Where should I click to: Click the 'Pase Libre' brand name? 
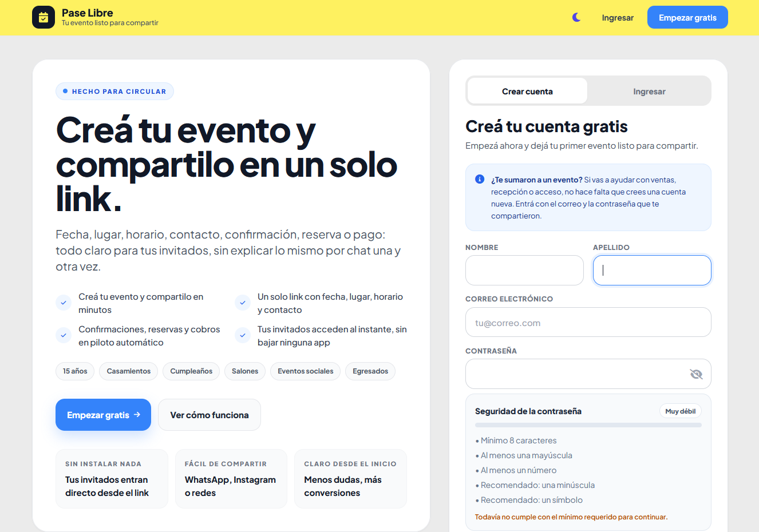tap(88, 13)
